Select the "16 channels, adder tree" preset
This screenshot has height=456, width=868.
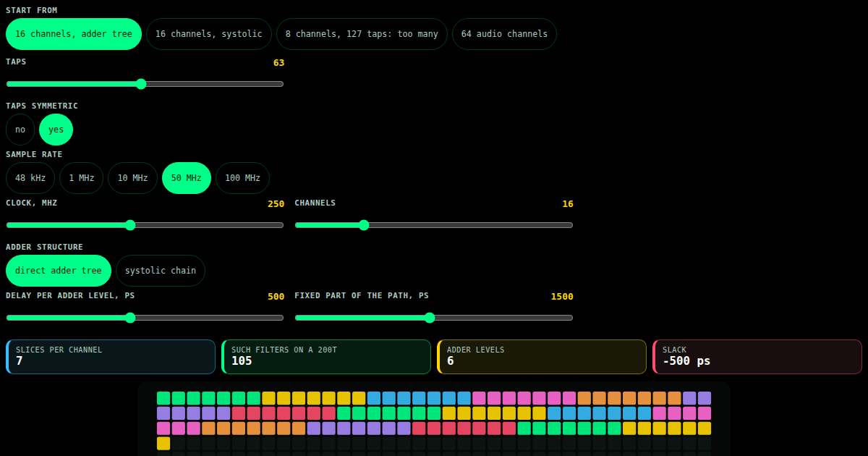pos(74,34)
